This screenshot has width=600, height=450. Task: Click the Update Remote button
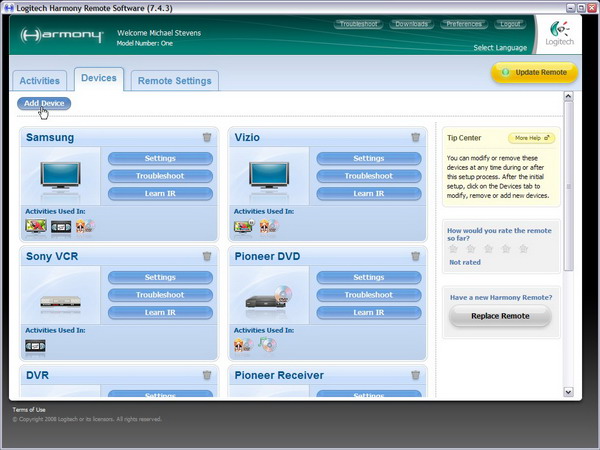tap(535, 72)
